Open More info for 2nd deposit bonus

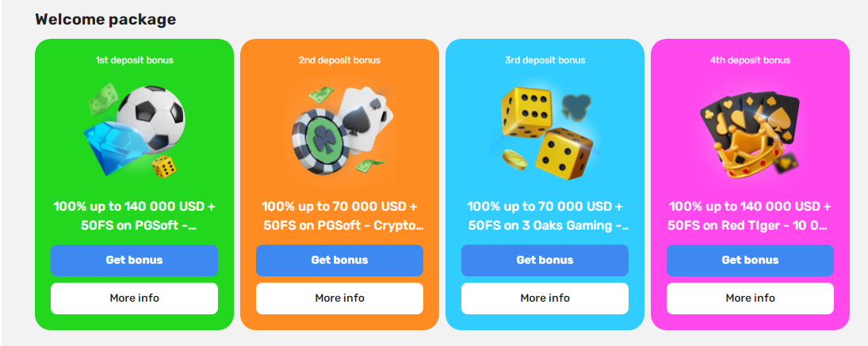click(339, 298)
